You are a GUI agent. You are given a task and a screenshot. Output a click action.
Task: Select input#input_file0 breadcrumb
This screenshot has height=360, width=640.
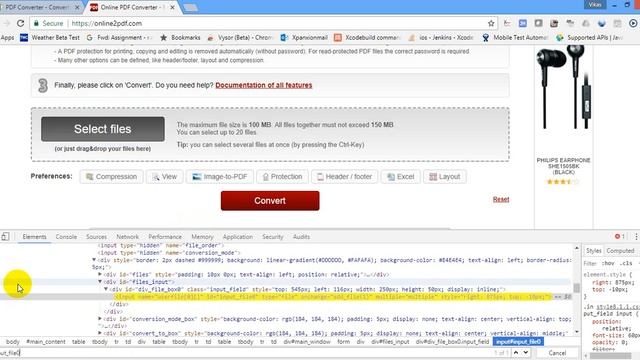[x=518, y=342]
